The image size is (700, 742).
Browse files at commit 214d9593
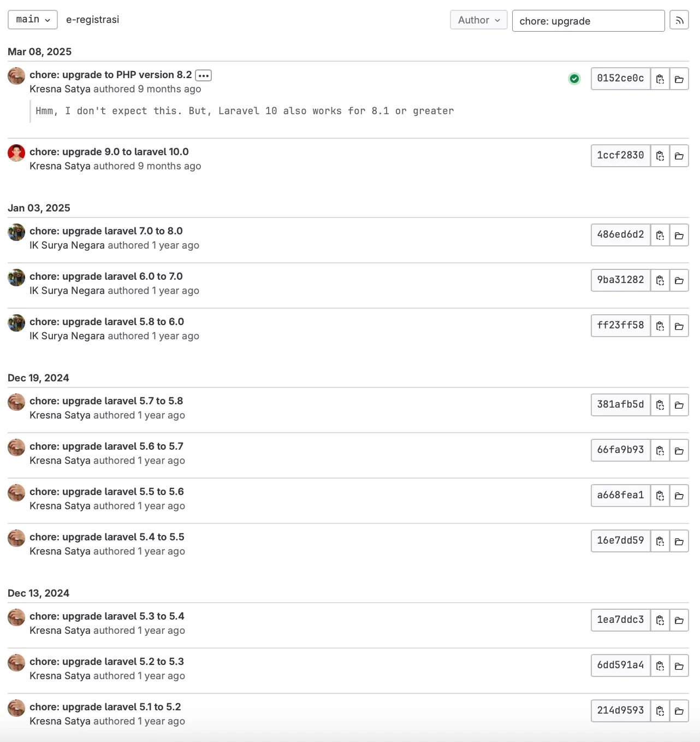(679, 711)
